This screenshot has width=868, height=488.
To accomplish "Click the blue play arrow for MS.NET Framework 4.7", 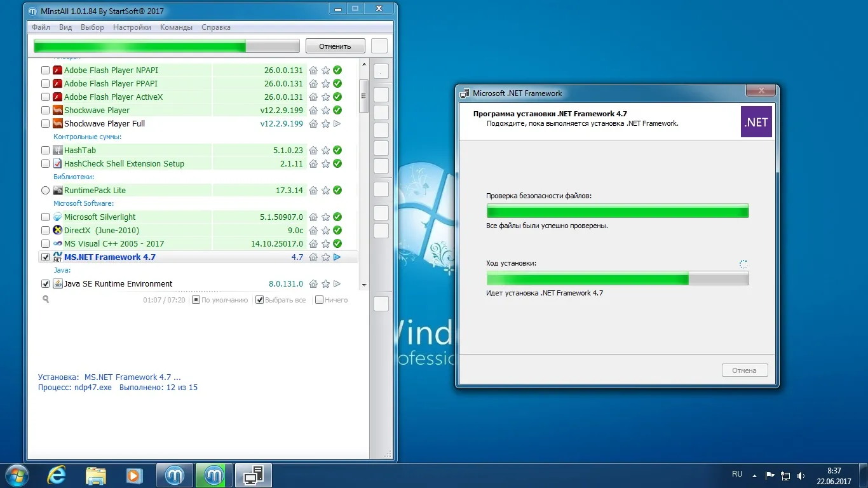I will 337,257.
